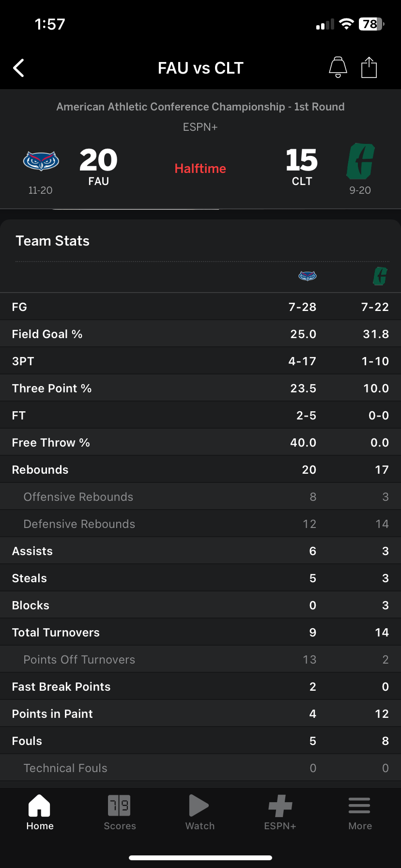
Task: Tap the FAU score of 20
Action: [x=98, y=160]
